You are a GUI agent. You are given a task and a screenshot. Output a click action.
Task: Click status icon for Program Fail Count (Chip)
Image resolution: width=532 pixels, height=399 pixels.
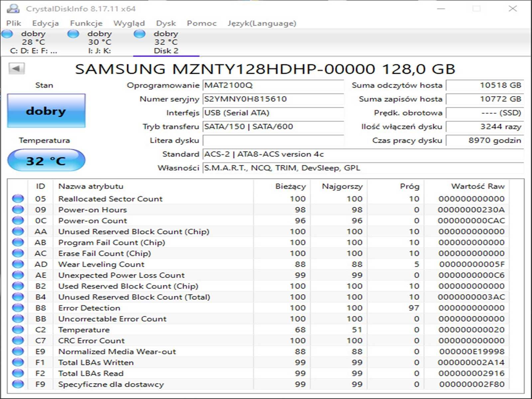click(18, 242)
